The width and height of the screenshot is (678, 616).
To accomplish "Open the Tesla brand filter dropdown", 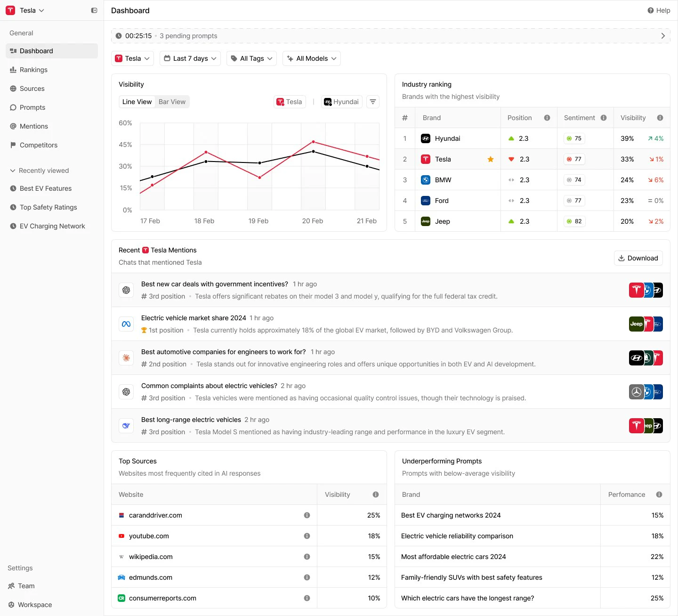I will coord(132,58).
